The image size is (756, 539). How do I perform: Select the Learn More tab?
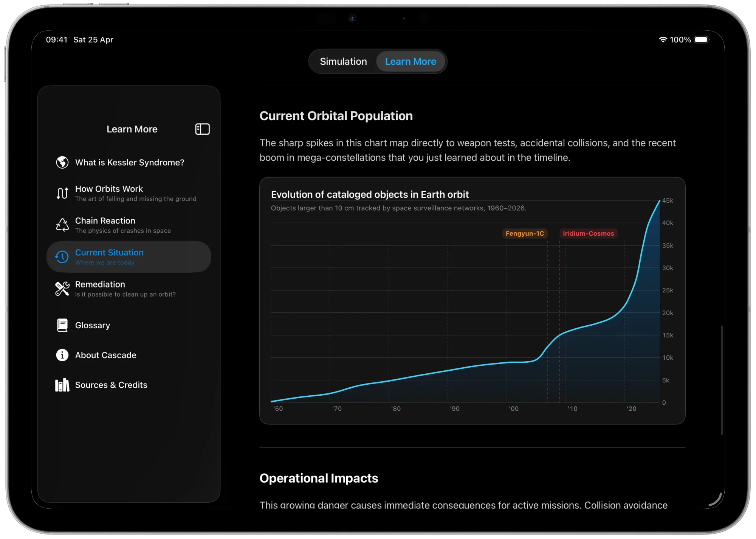pos(411,62)
